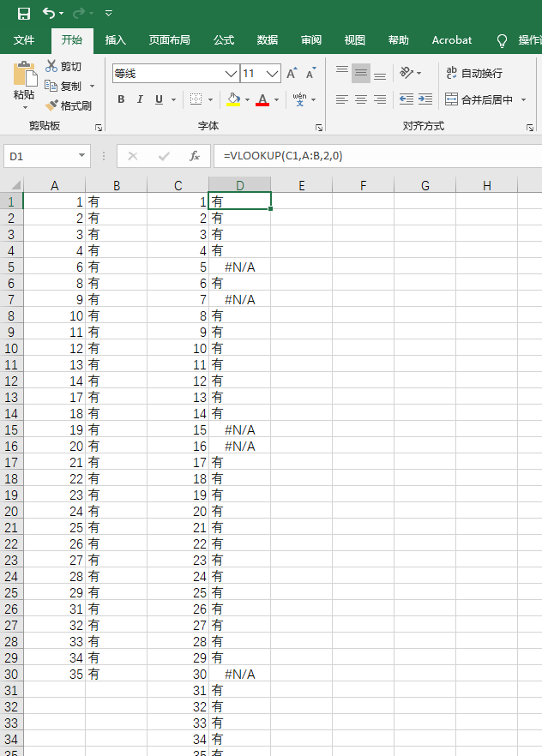Switch to the 审阅 ribbon tab
Image resolution: width=542 pixels, height=756 pixels.
click(311, 40)
